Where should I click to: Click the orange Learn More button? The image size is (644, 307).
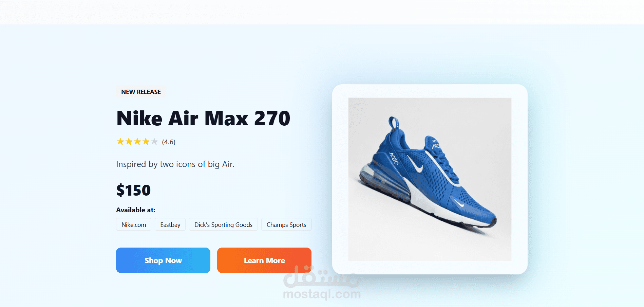coord(264,260)
